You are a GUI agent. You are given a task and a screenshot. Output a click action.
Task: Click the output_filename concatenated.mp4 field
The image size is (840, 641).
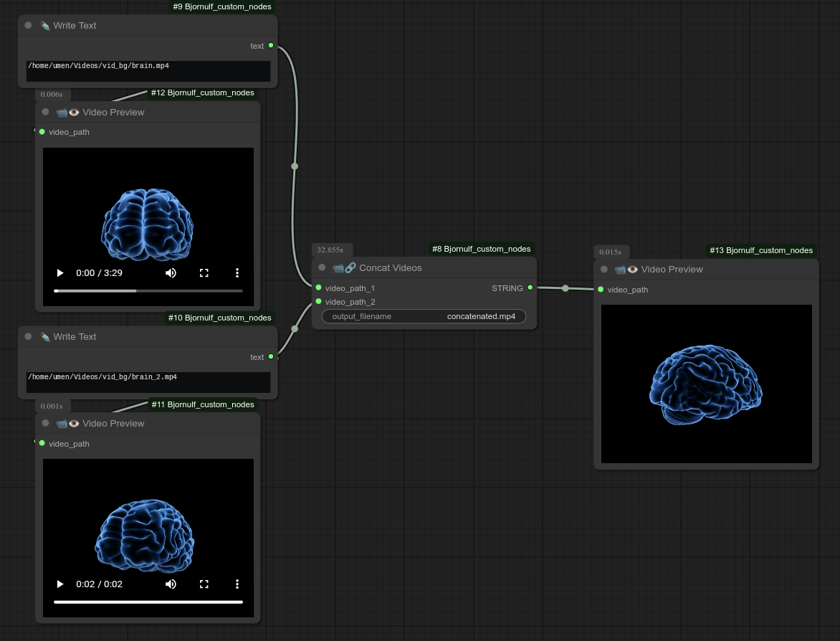tap(424, 316)
